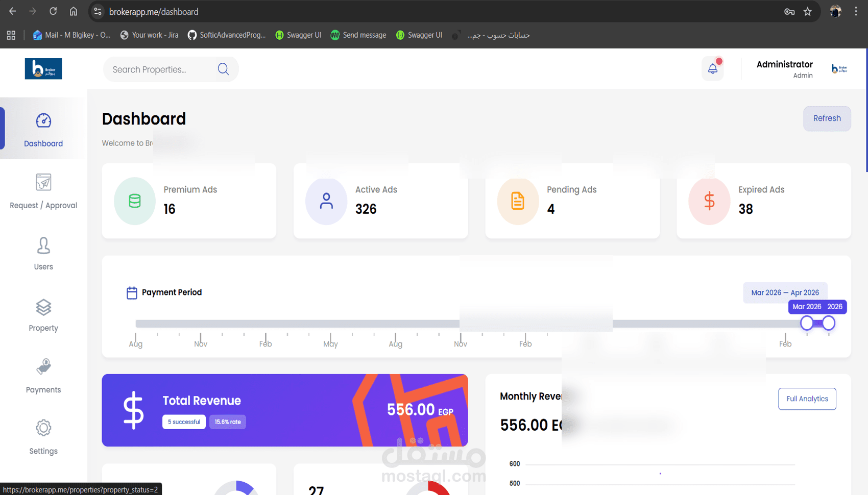The height and width of the screenshot is (495, 868).
Task: Open the Property section
Action: point(43,315)
